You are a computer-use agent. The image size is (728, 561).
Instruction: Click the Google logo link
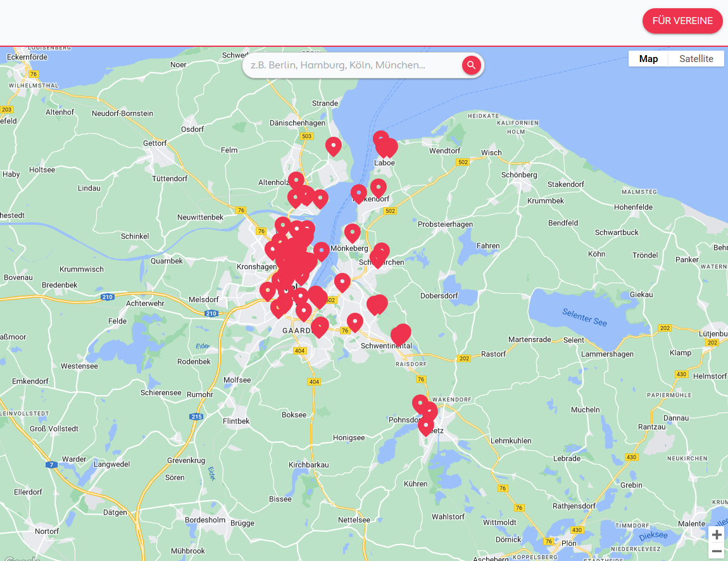click(x=19, y=558)
